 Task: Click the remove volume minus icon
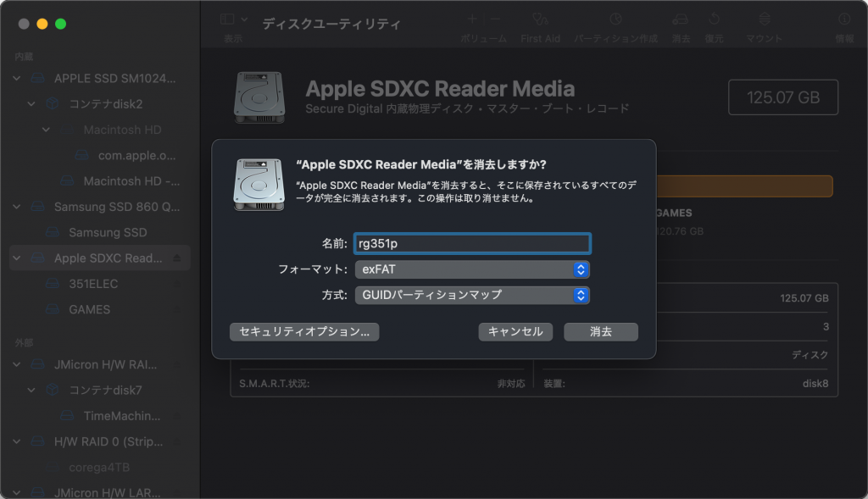pos(495,19)
